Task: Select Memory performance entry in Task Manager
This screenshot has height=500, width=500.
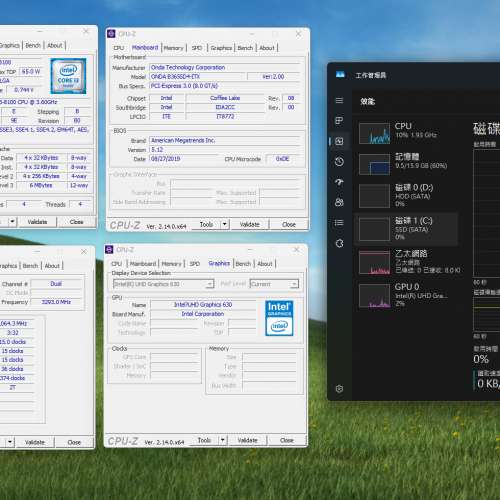Action: coord(407,164)
